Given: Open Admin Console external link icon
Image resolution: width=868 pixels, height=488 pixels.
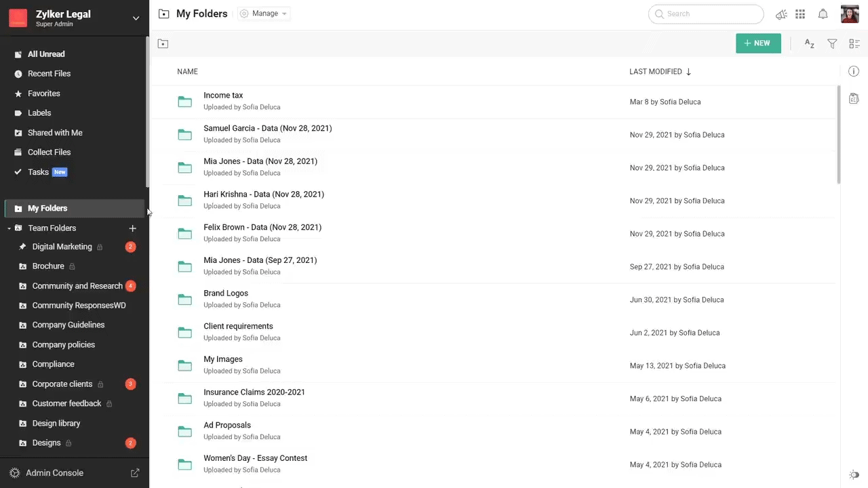Looking at the screenshot, I should pyautogui.click(x=135, y=473).
